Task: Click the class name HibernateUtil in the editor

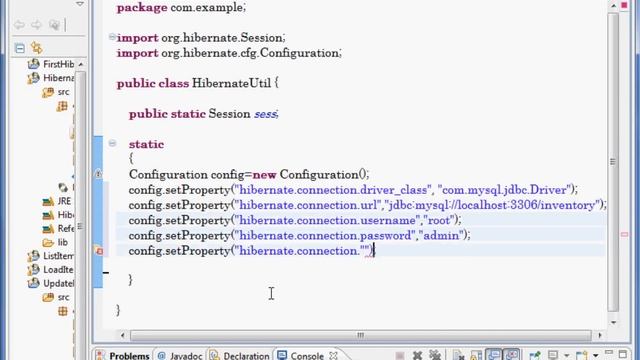Action: pos(231,83)
